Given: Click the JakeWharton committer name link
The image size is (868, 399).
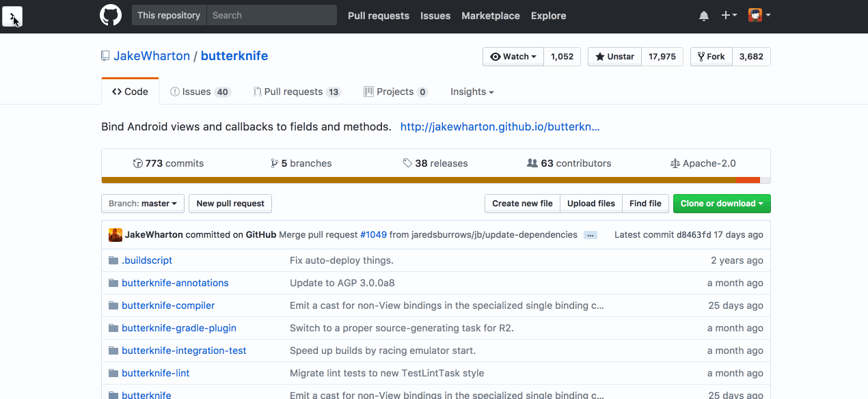Looking at the screenshot, I should 154,234.
